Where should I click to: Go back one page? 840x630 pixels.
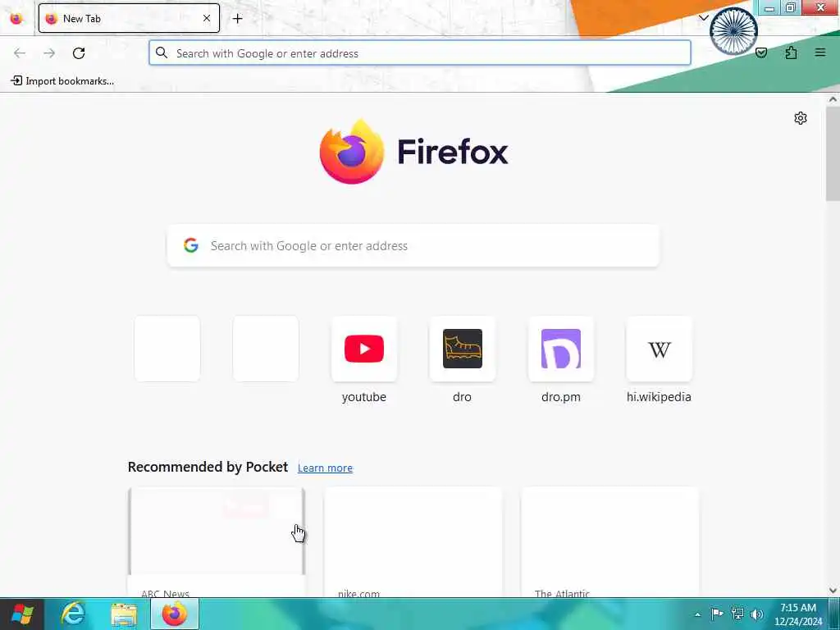pyautogui.click(x=20, y=53)
